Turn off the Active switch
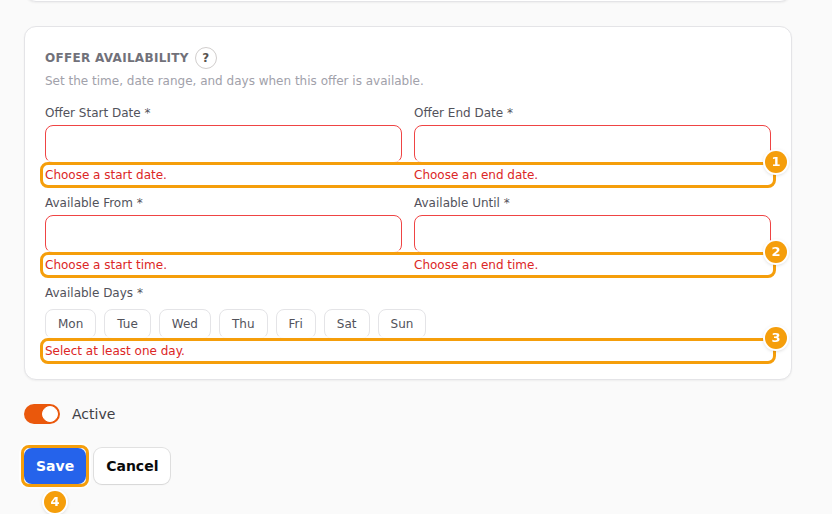Screen dimensions: 832x514 point(42,414)
